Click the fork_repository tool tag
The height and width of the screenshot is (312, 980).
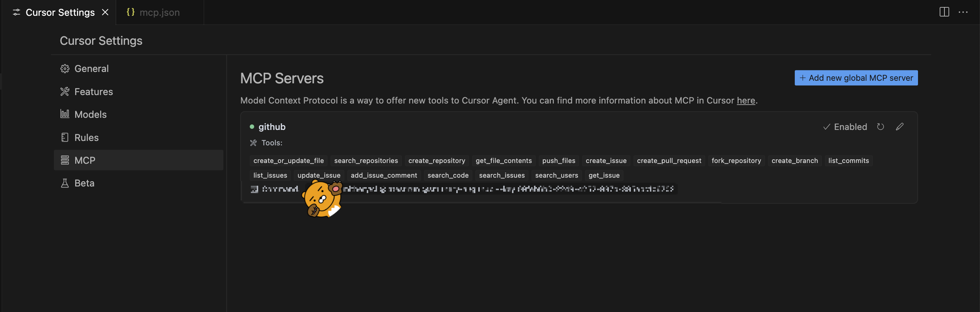[736, 160]
